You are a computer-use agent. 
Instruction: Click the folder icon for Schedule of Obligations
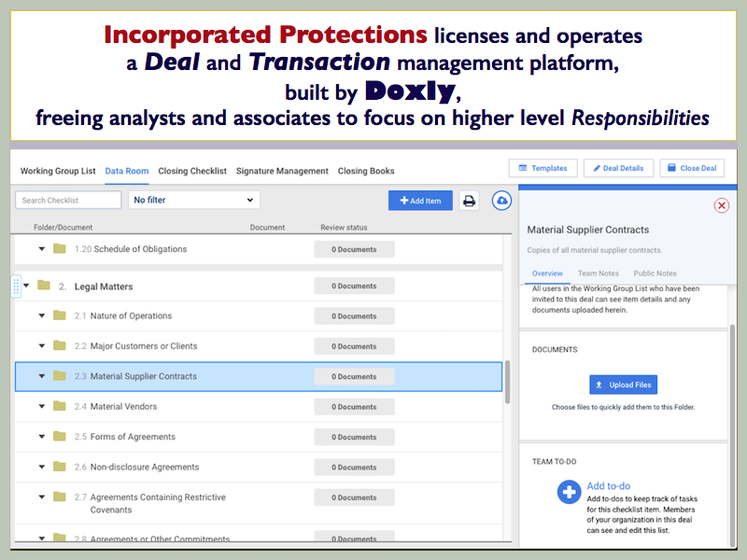click(x=60, y=248)
